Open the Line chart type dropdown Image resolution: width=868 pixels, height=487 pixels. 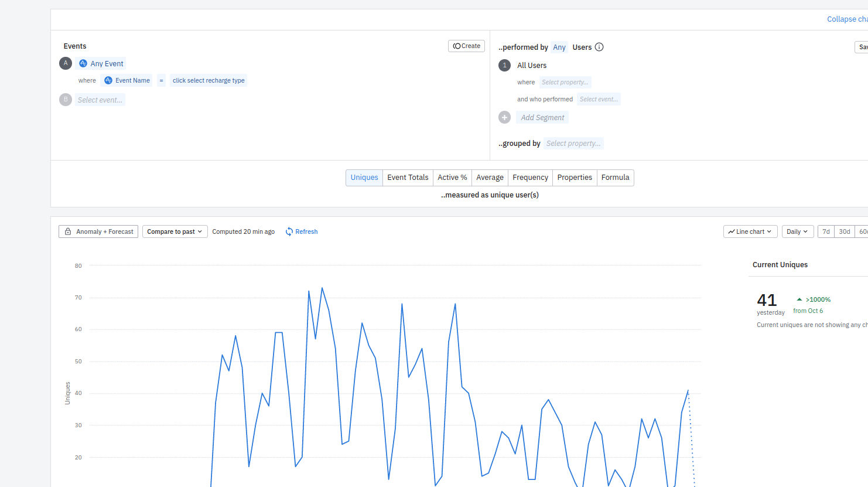[x=750, y=231]
